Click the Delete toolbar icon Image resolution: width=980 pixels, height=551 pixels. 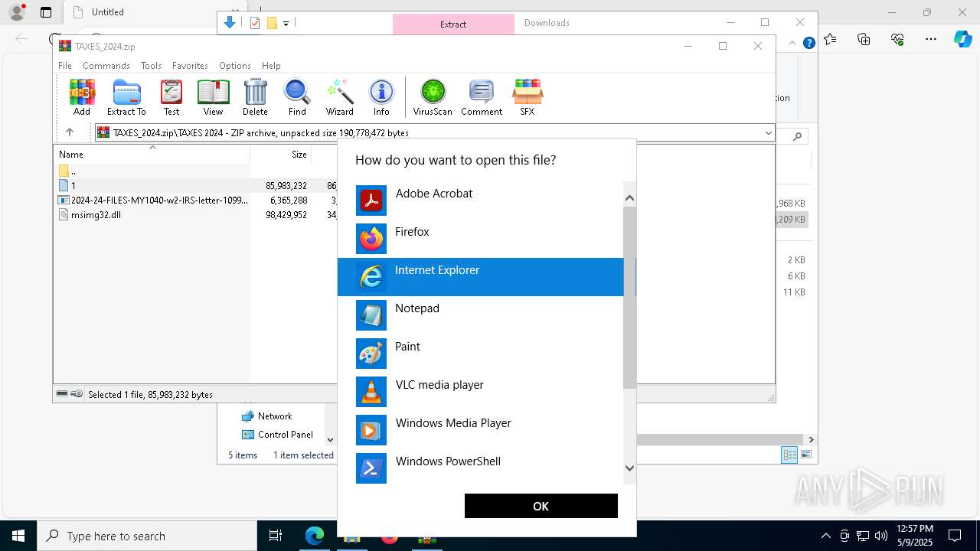point(255,97)
